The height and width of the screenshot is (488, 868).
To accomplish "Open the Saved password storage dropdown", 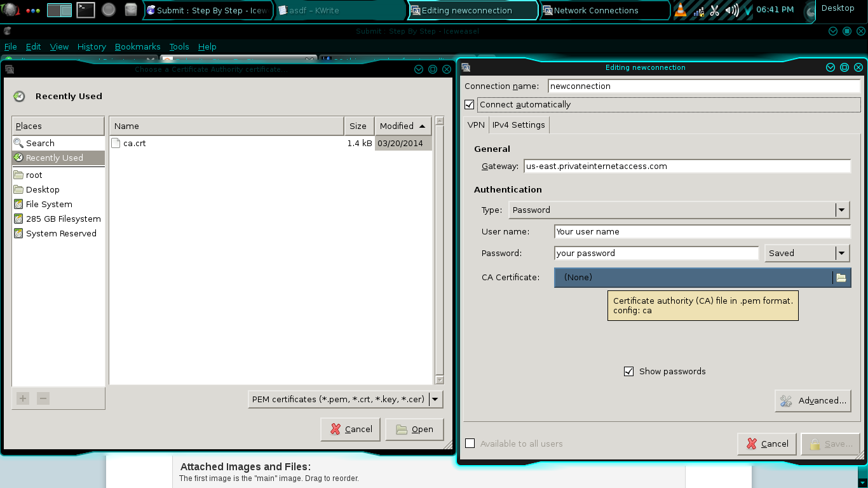I will (x=807, y=253).
